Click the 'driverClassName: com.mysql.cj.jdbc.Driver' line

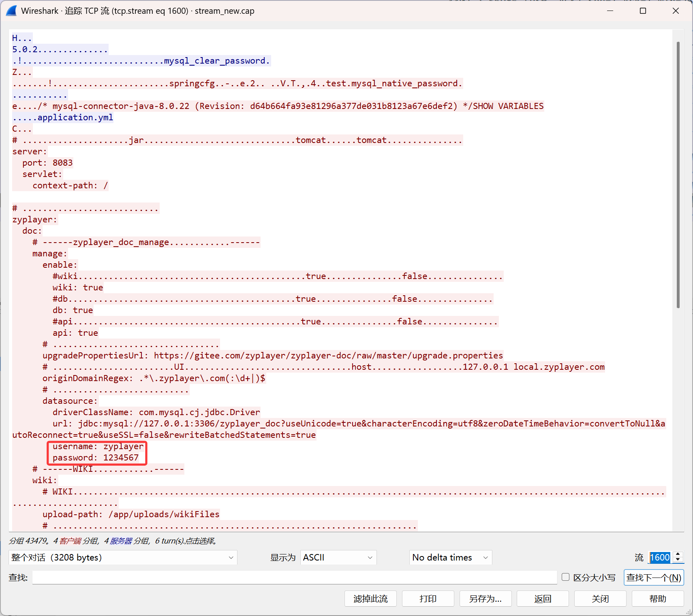156,412
